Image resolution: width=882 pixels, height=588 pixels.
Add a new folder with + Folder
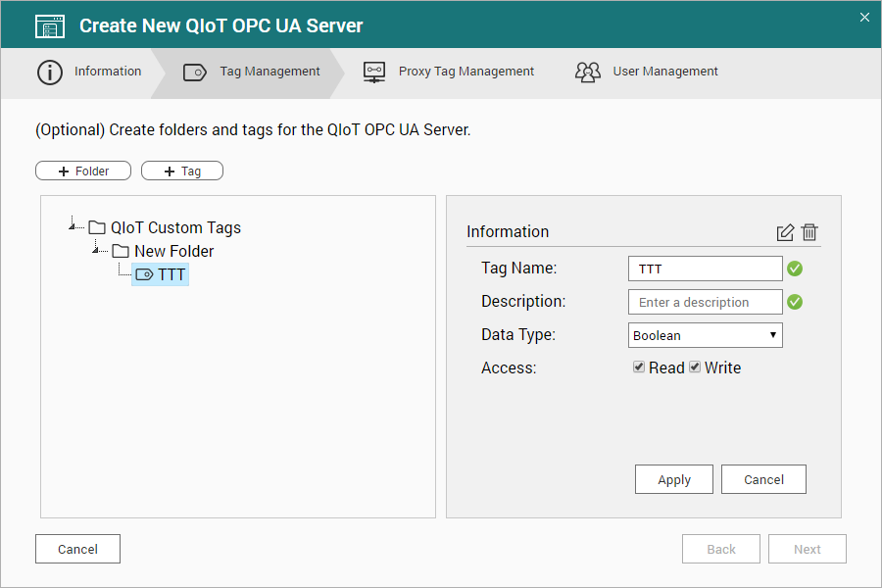[83, 171]
